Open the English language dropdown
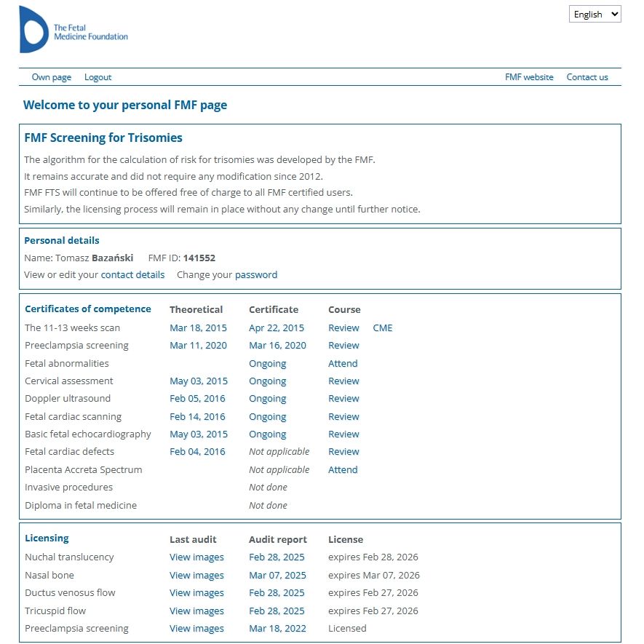Screen dimensions: 644x644 pos(595,14)
